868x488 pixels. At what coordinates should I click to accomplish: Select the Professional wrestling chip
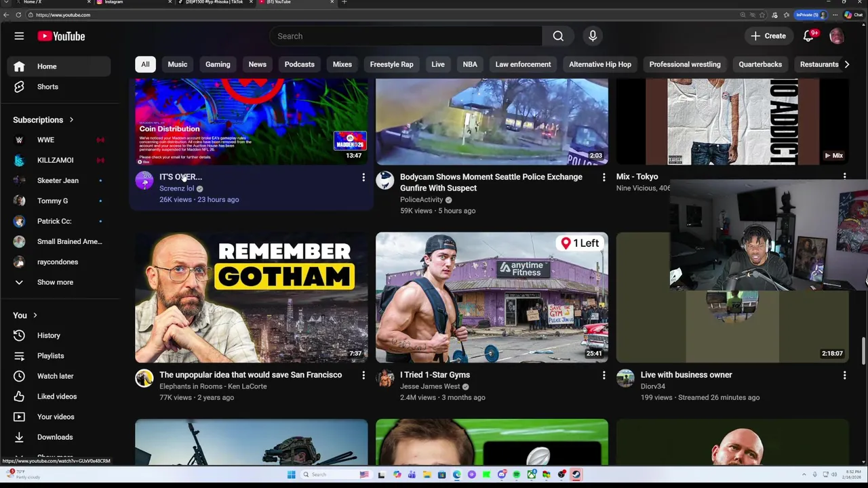pos(685,64)
